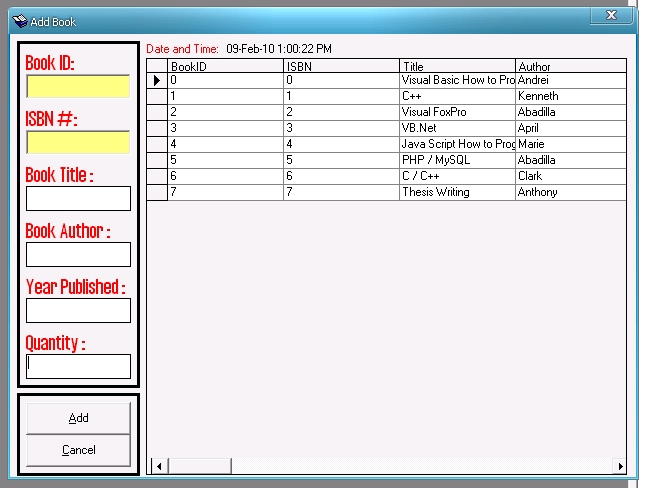Click the Book ID input field
The height and width of the screenshot is (488, 649).
pyautogui.click(x=78, y=86)
